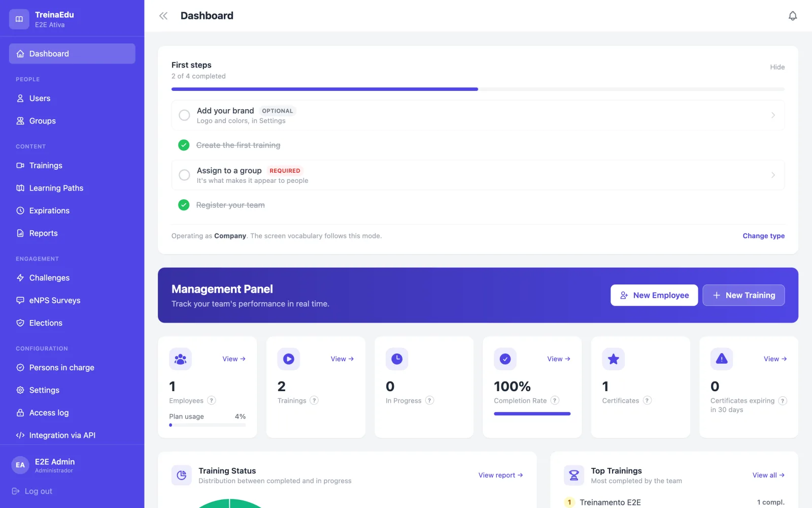Click View all link in Top Trainings

coord(768,475)
